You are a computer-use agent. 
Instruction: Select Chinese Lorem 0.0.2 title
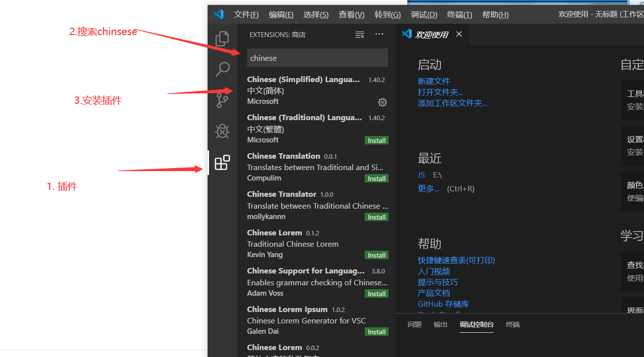[274, 347]
